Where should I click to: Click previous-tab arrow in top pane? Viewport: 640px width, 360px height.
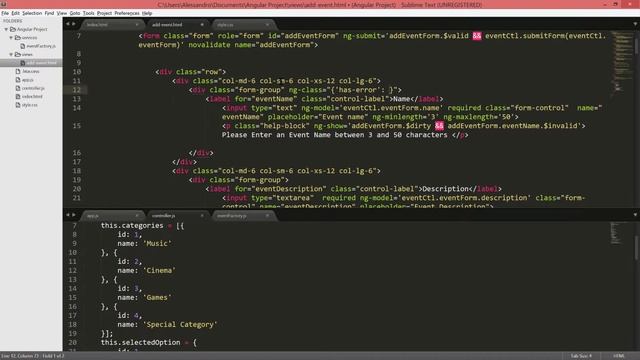point(68,24)
